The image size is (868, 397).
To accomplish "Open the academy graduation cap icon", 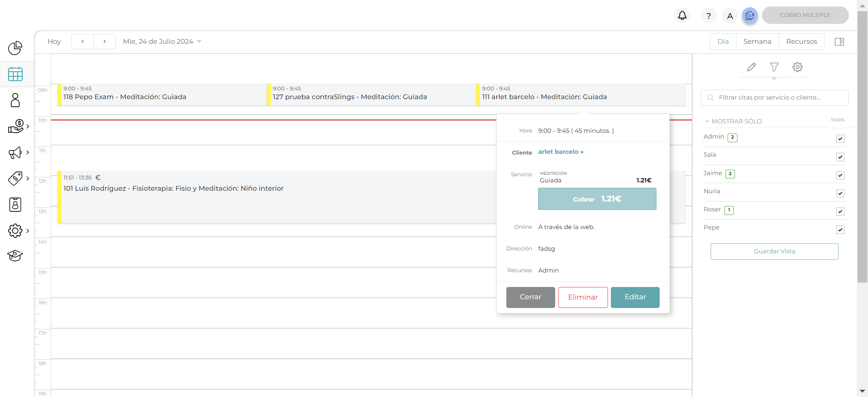I will coord(15,255).
